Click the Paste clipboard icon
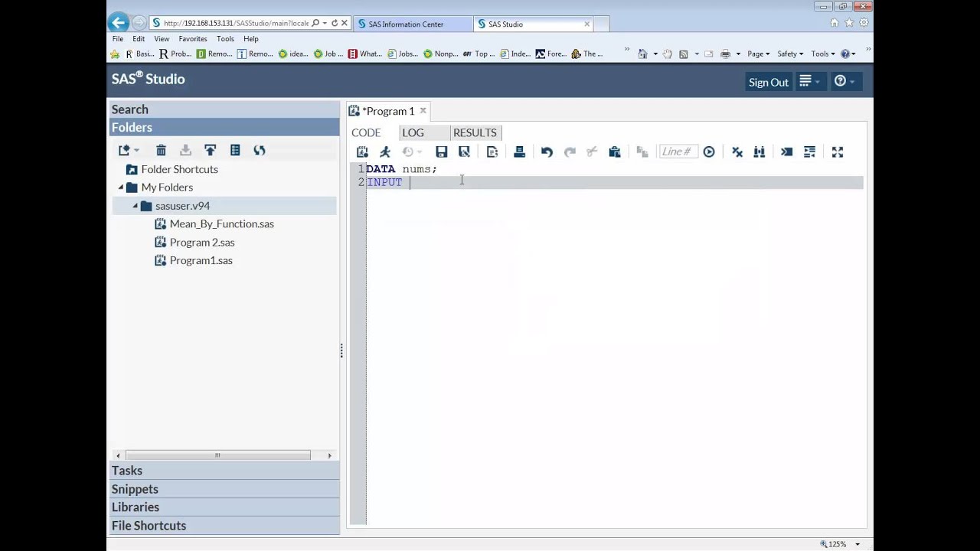Screen dimensions: 980x551 (x=614, y=152)
